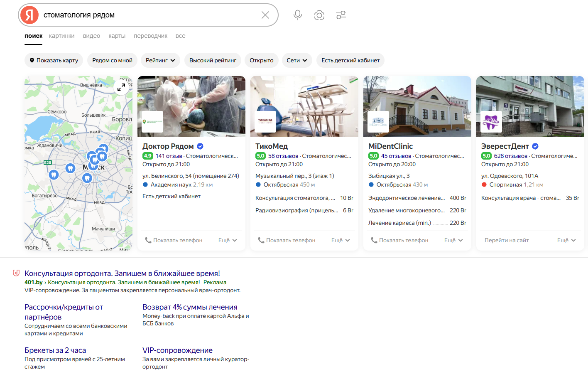This screenshot has height=374, width=588.
Task: Expand Ещё menu on MiDentClinic card
Action: click(453, 240)
